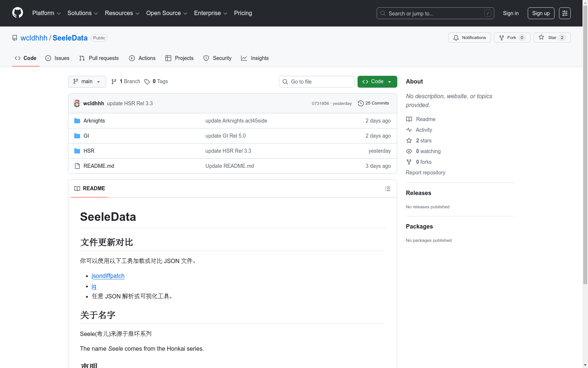The image size is (588, 368).
Task: Switch to the Code tab
Action: coord(26,58)
